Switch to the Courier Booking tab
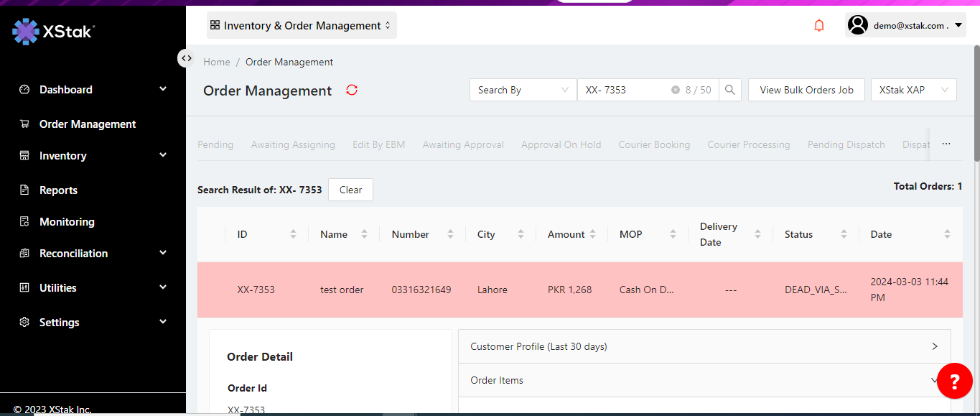The height and width of the screenshot is (416, 980). pyautogui.click(x=654, y=144)
